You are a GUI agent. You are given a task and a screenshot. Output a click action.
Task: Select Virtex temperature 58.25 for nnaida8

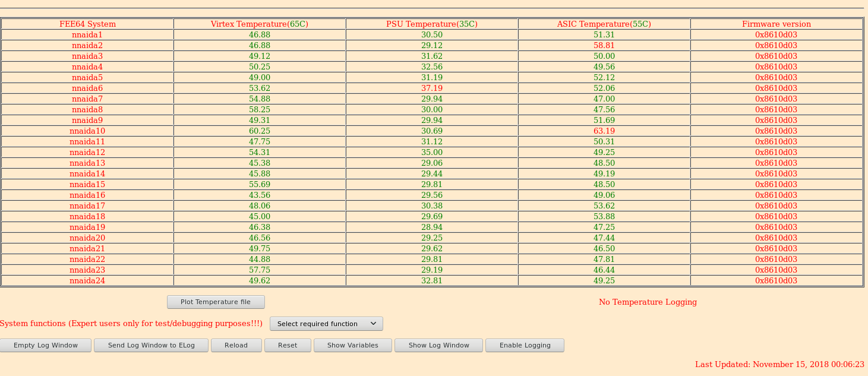pos(260,110)
